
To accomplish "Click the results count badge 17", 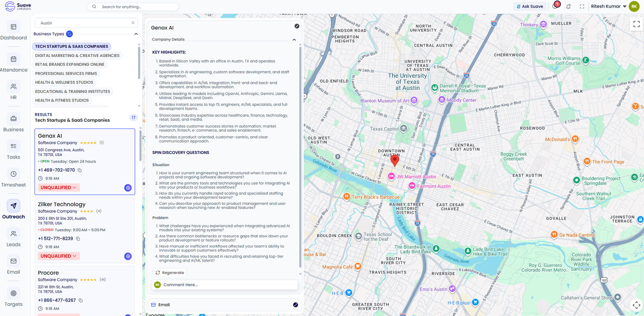I will tap(134, 118).
